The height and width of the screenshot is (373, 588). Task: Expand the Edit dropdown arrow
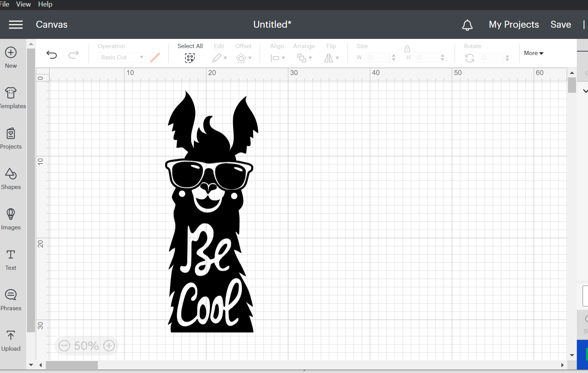(x=225, y=58)
